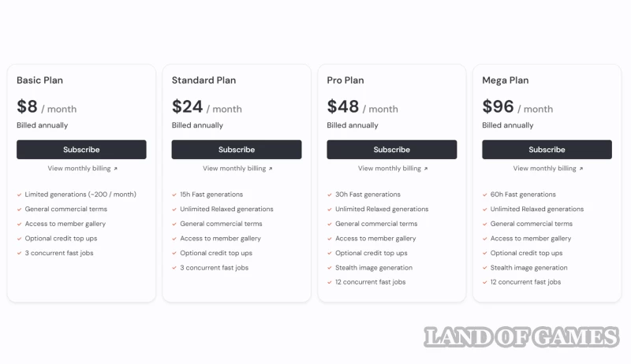Viewport: 631px width, 364px height.
Task: Click checkmark beside 15h Fast generations
Action: [174, 195]
